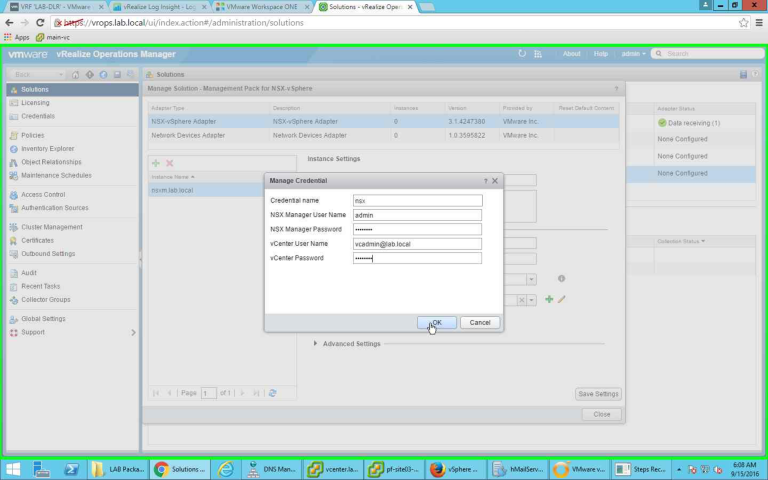Reload page with browser reload button
The height and width of the screenshot is (480, 768).
point(40,23)
